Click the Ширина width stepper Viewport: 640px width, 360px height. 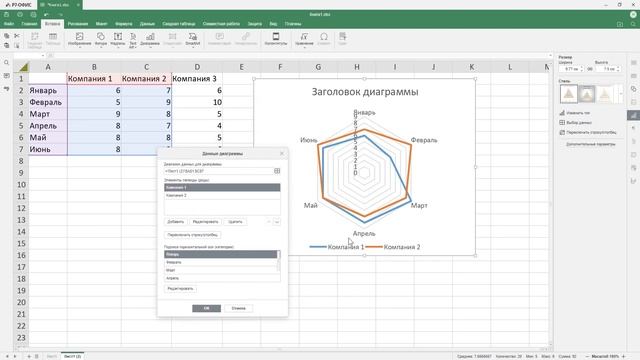tap(582, 69)
